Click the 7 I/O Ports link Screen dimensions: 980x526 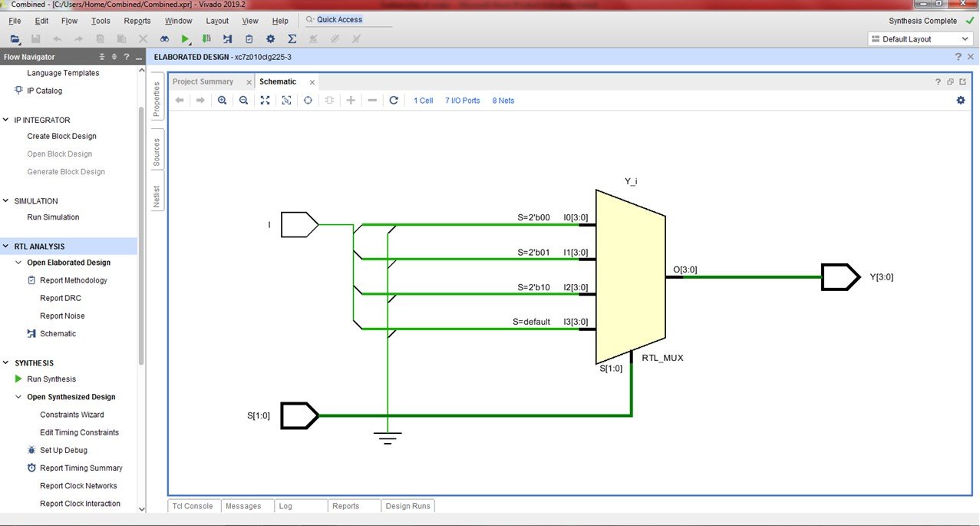click(463, 101)
